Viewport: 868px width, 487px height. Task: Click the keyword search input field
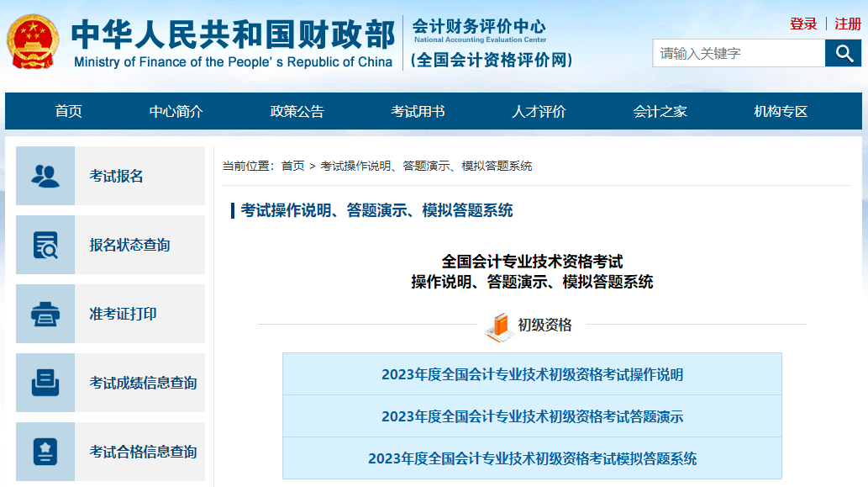[738, 52]
